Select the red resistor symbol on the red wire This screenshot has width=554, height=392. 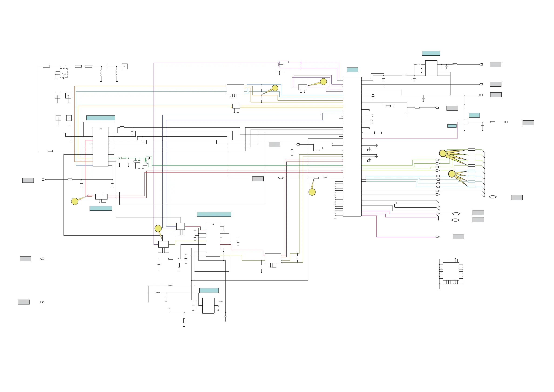90,196
